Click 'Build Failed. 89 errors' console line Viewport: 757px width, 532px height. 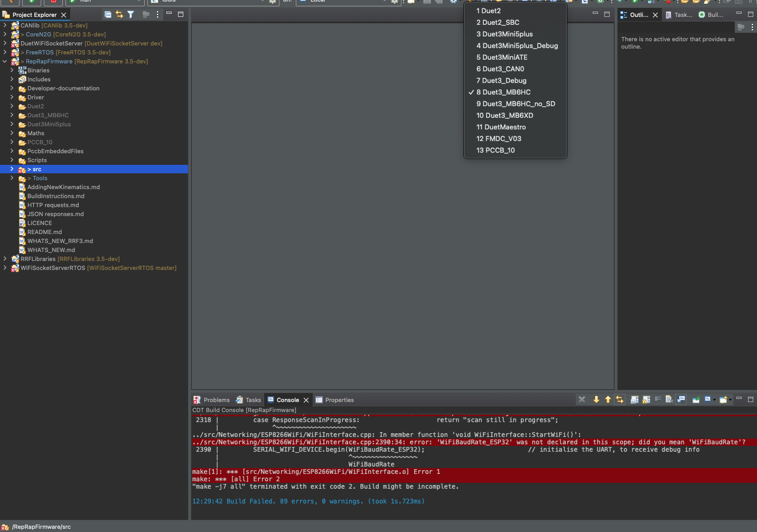click(309, 501)
